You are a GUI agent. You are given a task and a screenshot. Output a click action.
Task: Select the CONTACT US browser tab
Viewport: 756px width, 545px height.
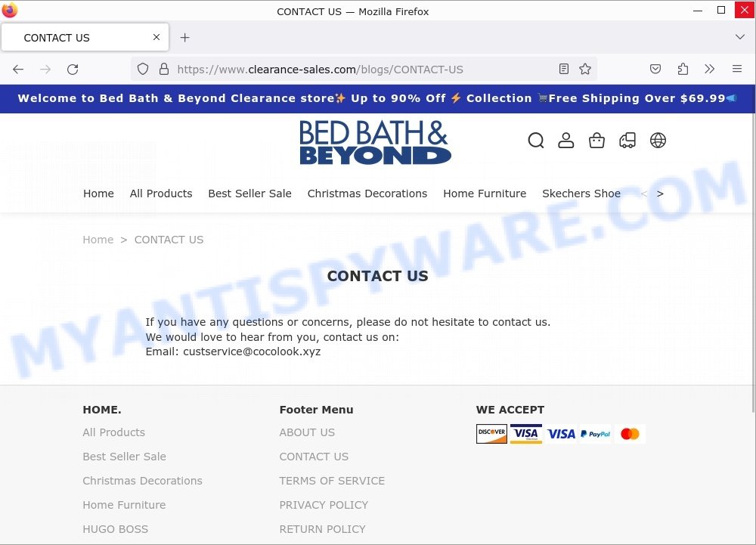pos(85,37)
